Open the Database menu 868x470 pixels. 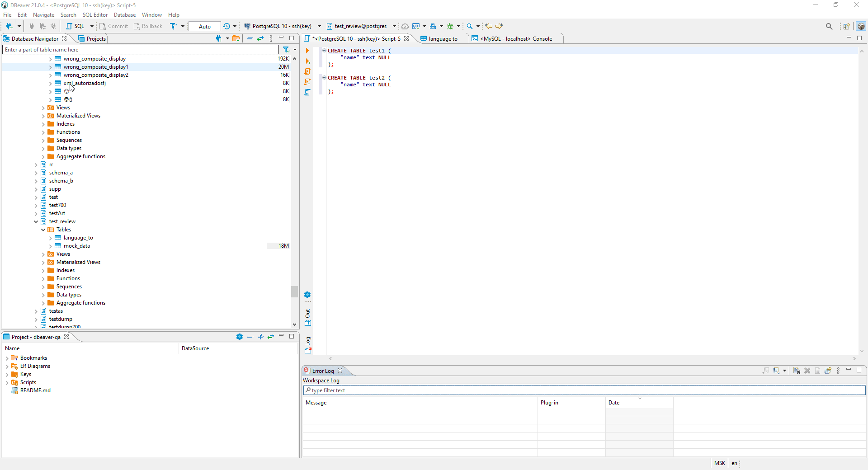pyautogui.click(x=125, y=15)
